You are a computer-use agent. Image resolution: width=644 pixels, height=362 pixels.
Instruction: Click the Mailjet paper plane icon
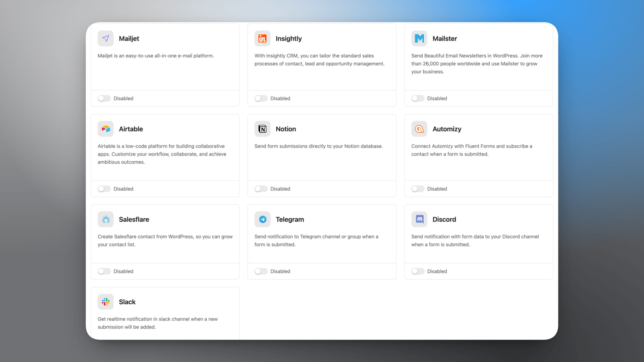tap(106, 39)
